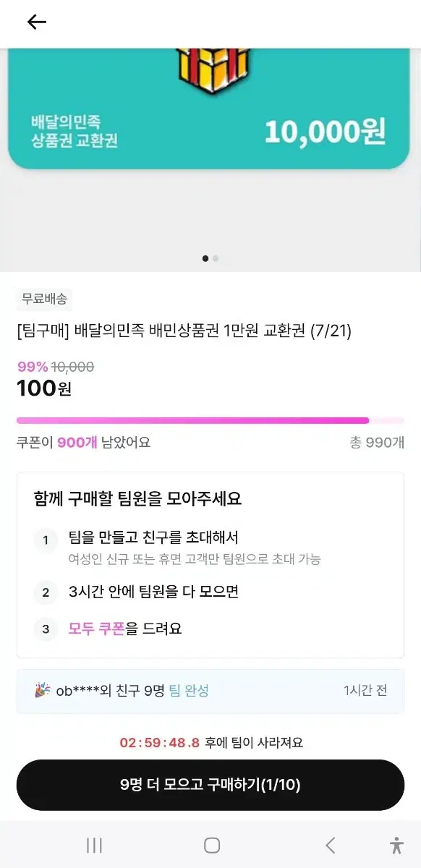
Task: Open the accessibility figure icon
Action: coord(396,845)
